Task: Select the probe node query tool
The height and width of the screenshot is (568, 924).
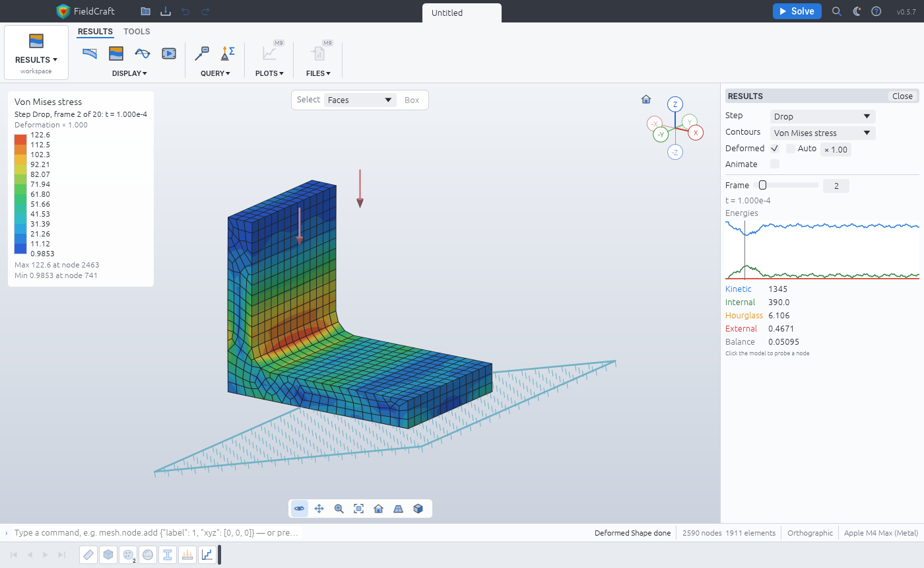Action: pos(202,53)
